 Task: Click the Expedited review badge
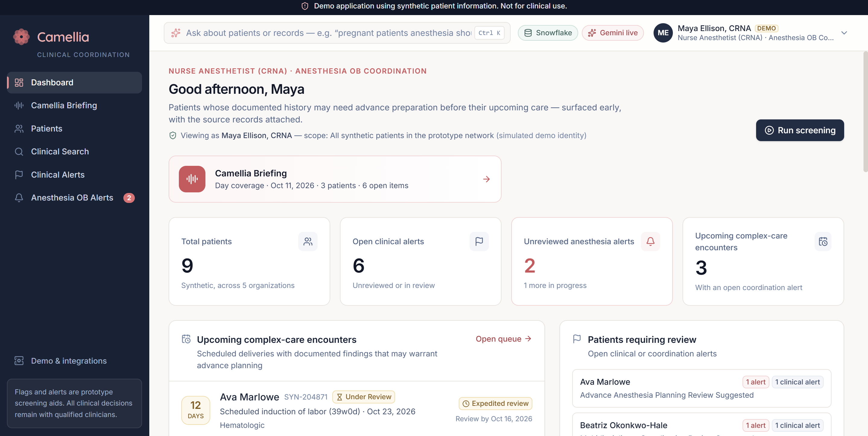coord(495,404)
